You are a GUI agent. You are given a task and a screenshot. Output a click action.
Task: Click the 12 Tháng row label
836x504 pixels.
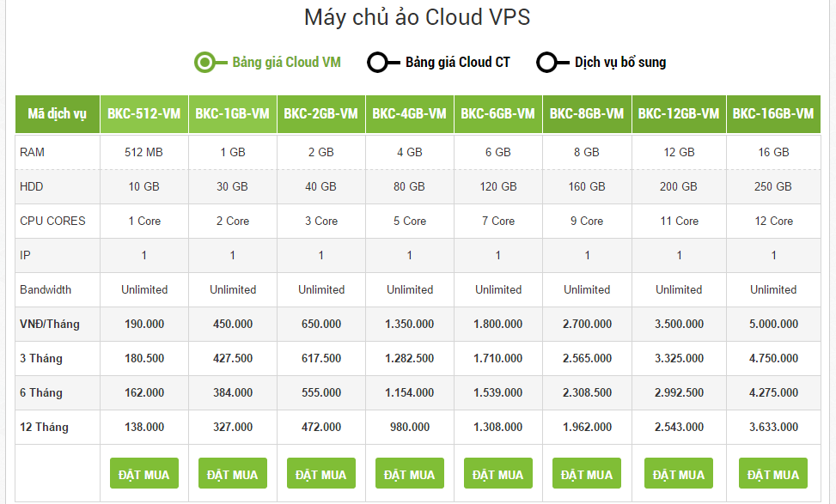[45, 428]
